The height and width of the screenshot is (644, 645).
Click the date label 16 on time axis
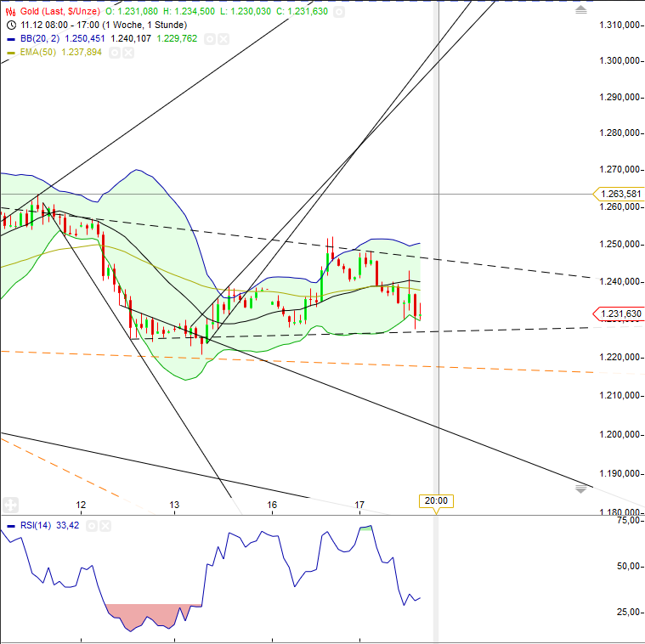[272, 505]
